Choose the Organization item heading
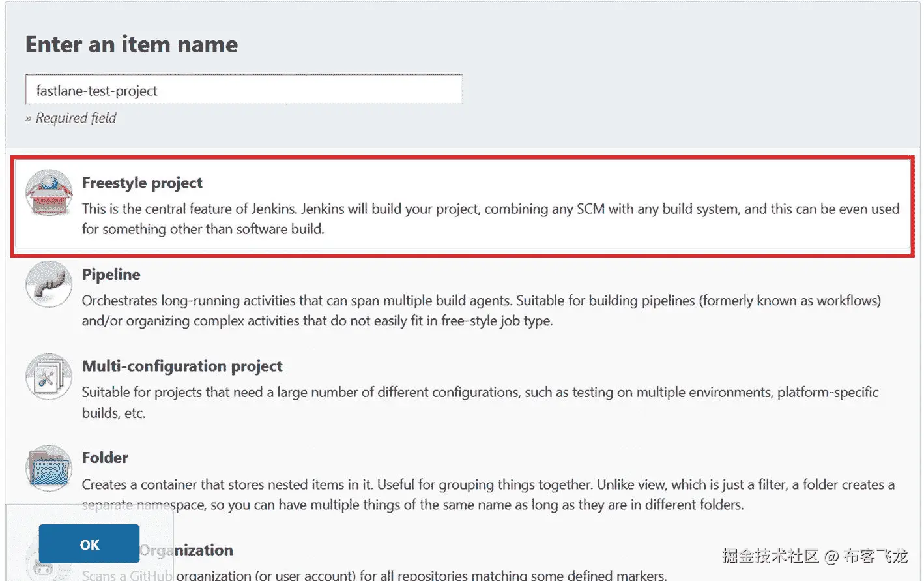The height and width of the screenshot is (581, 924). coord(195,550)
